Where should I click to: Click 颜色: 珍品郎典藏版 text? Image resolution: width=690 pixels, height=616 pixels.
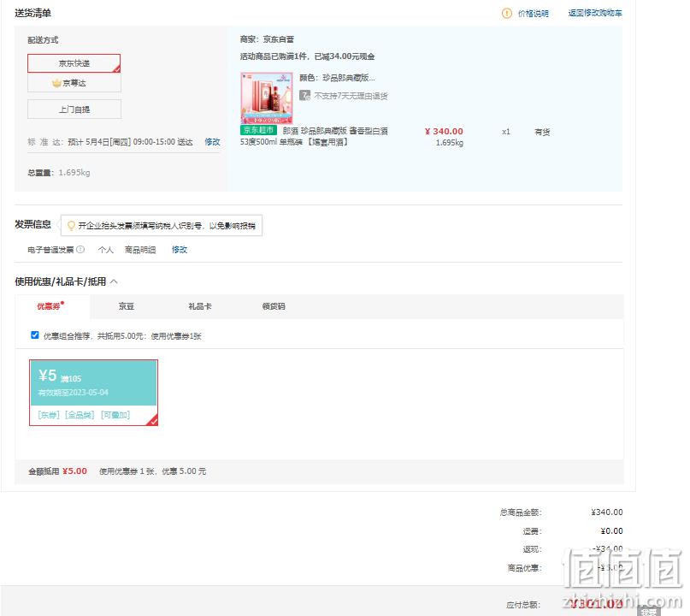tap(337, 78)
